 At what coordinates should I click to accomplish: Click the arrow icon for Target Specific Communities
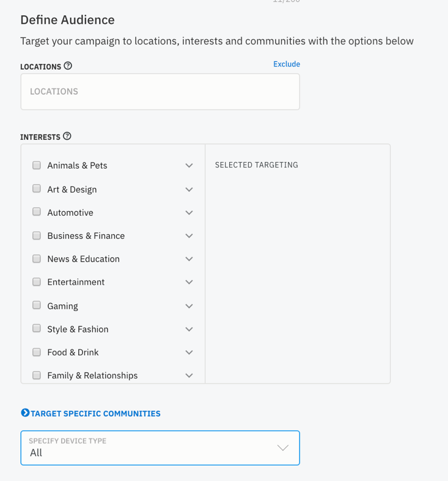click(x=25, y=413)
